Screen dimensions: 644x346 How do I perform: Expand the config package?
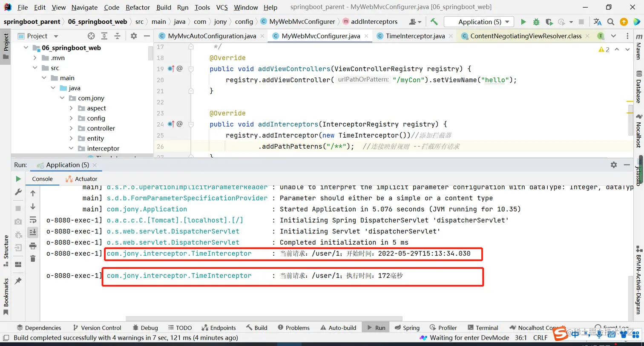[x=71, y=118]
